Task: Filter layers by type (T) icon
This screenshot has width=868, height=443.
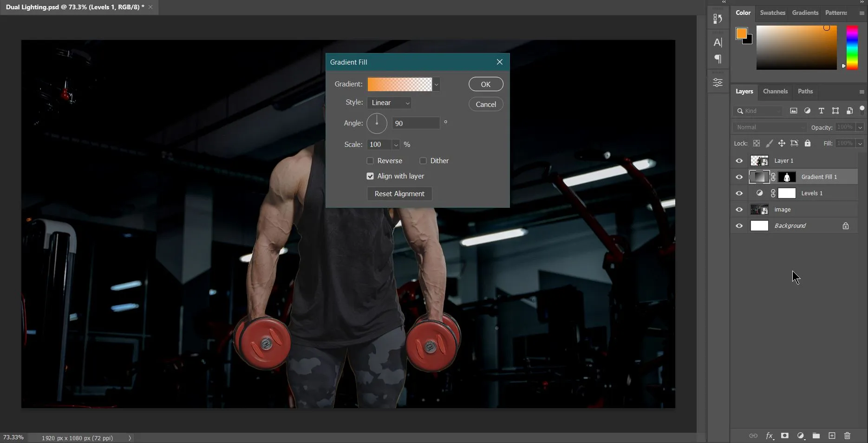Action: 821,111
